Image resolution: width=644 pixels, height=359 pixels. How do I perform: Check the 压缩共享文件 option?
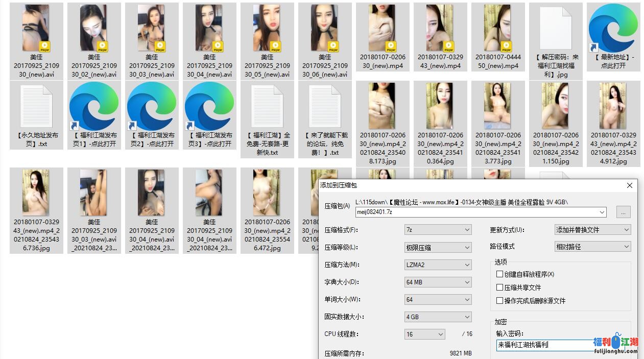499,288
